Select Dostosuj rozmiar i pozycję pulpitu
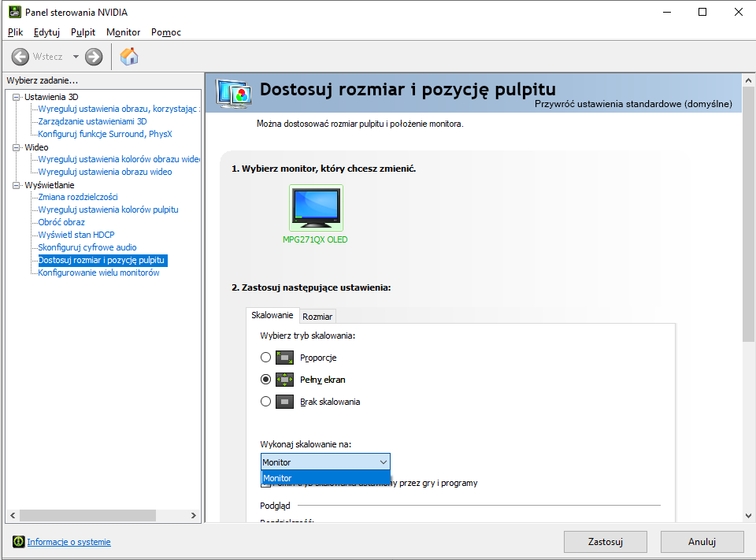Image resolution: width=756 pixels, height=560 pixels. coord(102,260)
